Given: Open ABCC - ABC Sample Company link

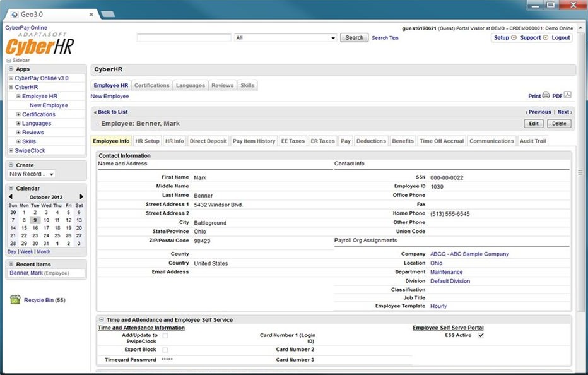Looking at the screenshot, I should pyautogui.click(x=469, y=254).
